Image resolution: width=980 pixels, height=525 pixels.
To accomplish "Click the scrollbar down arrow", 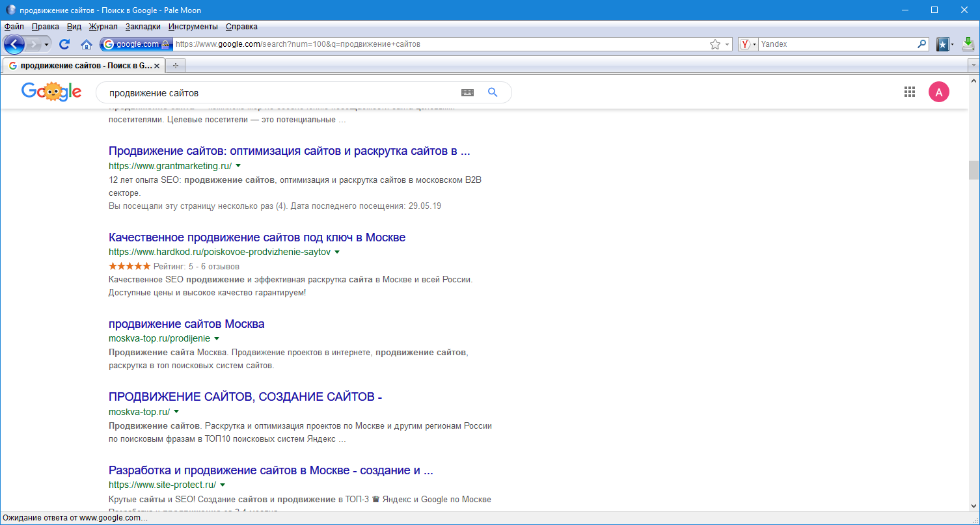I will 973,505.
